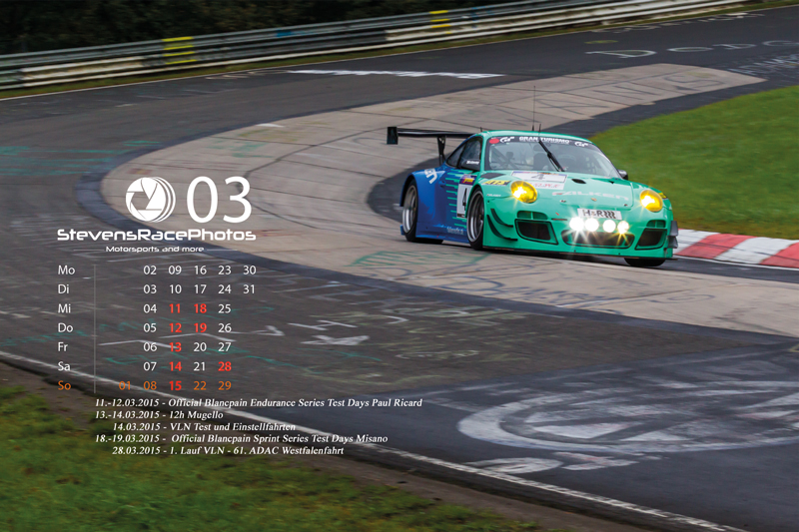Image resolution: width=799 pixels, height=532 pixels.
Task: Pick the red Sunday date 15
Action: (x=175, y=385)
